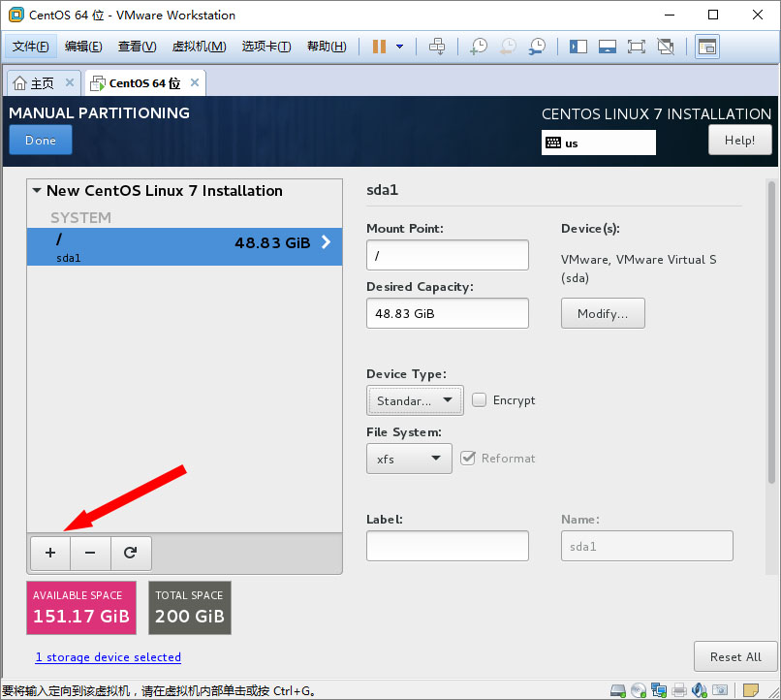Toggle the Reformat checkbox
Image resolution: width=781 pixels, height=700 pixels.
pyautogui.click(x=468, y=458)
